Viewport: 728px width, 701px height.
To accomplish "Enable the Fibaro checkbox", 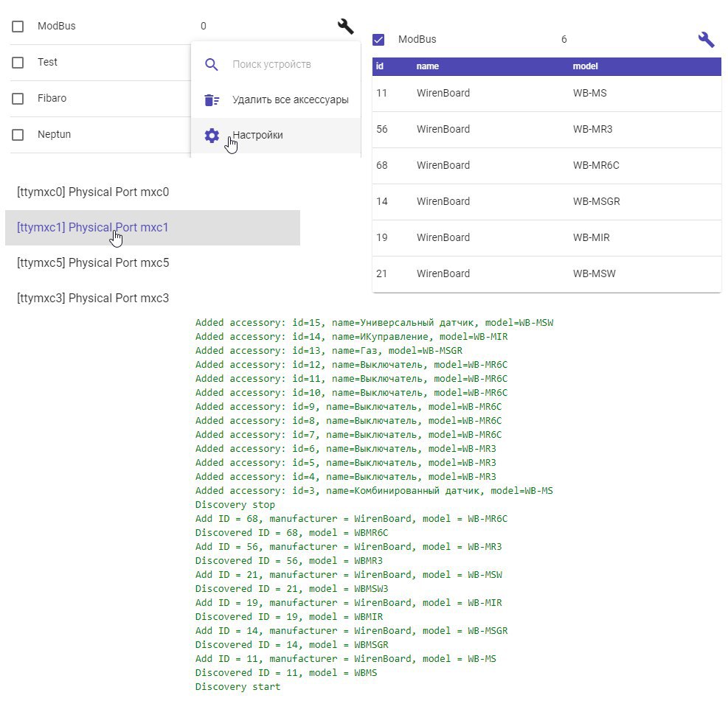I will coord(18,99).
